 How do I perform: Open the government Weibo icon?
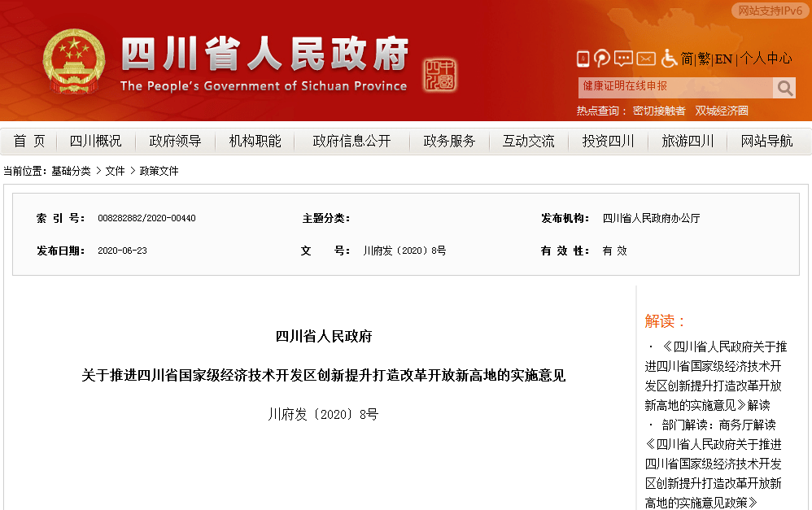tap(602, 59)
